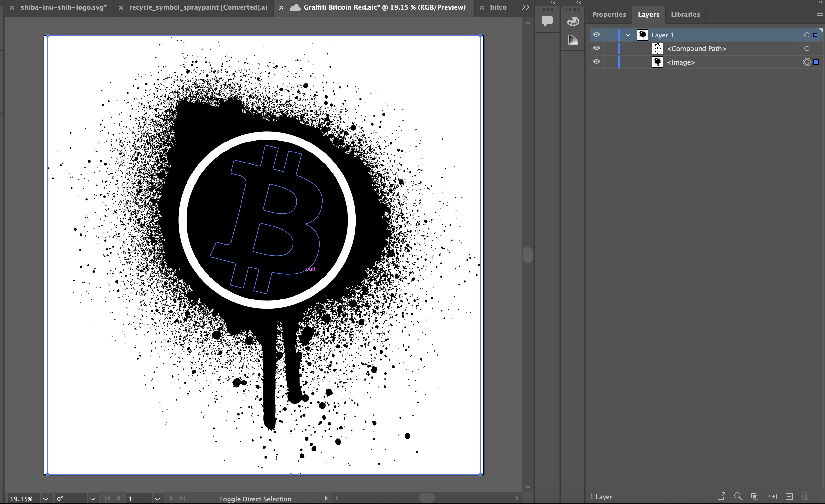Click the Locate Object magnifier icon
The image size is (825, 504).
tap(738, 496)
